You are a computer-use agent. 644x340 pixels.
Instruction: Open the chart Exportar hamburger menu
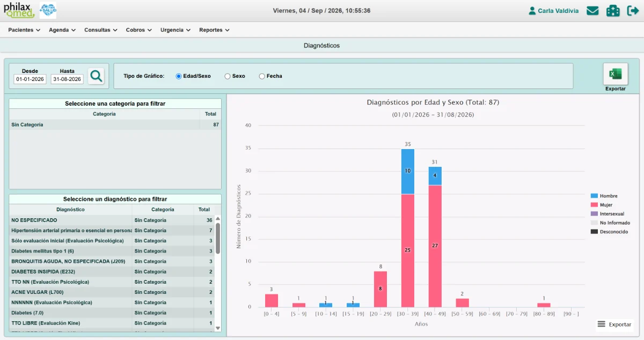click(614, 324)
